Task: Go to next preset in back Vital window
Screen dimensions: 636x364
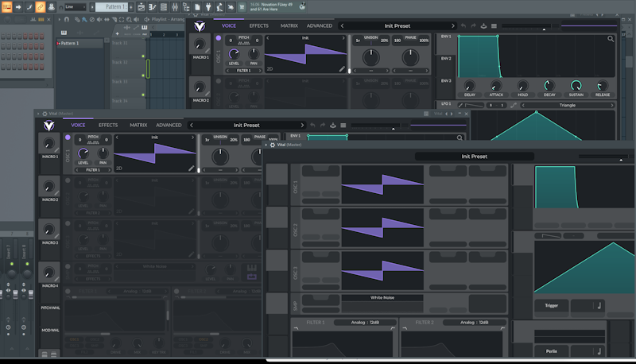Action: click(x=452, y=25)
